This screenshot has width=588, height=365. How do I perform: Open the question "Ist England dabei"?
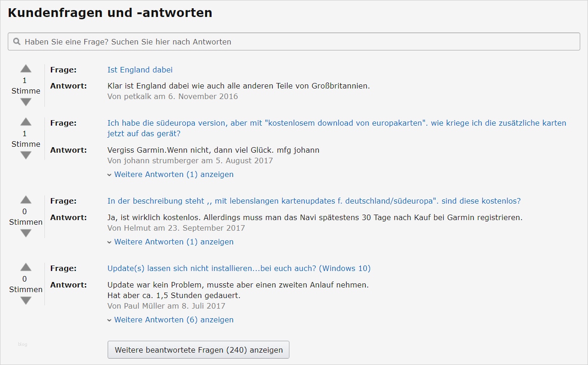(x=140, y=70)
